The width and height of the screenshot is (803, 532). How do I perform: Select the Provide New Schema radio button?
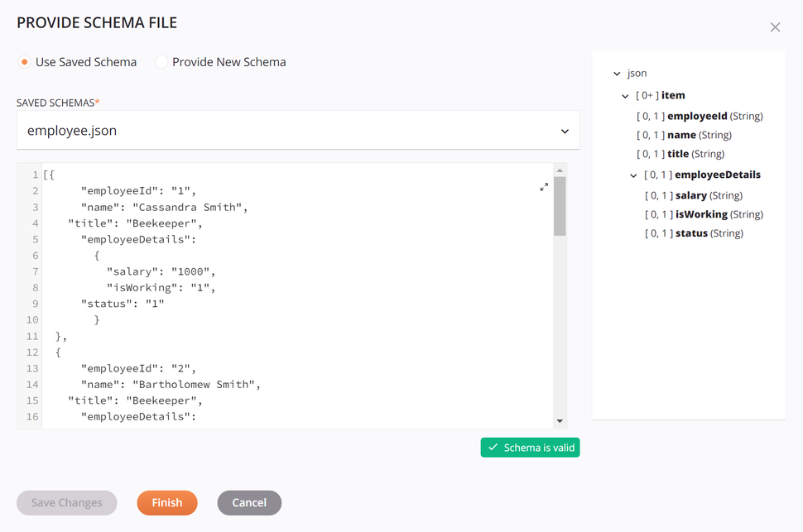[x=161, y=62]
